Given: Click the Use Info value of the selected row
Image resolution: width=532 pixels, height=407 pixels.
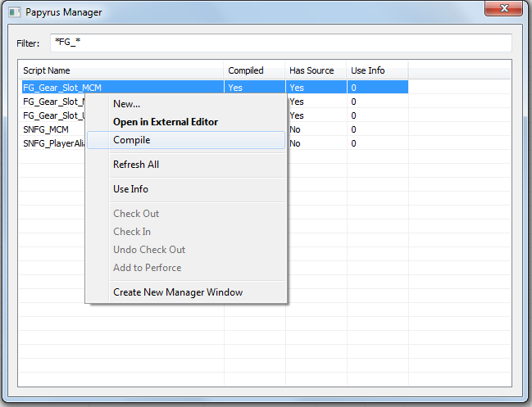Looking at the screenshot, I should point(377,88).
